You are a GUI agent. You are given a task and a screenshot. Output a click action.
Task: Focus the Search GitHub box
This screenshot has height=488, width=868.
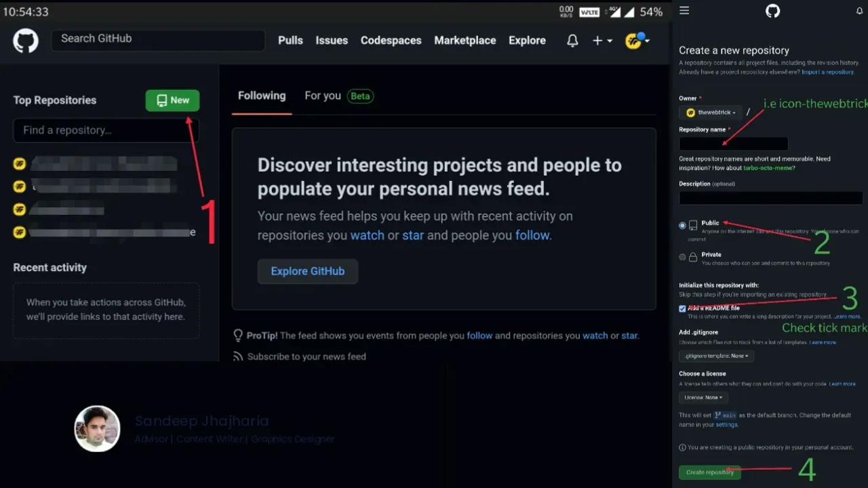pos(158,40)
